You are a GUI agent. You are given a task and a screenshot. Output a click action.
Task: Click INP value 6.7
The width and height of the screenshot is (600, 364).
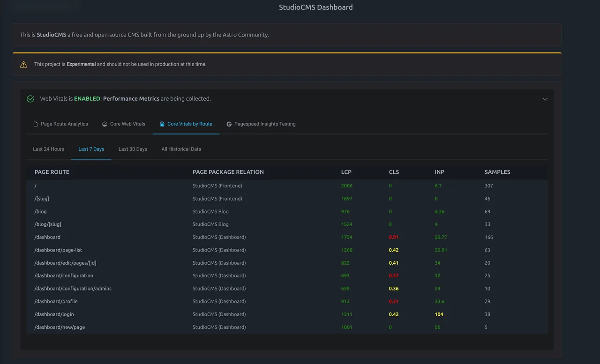pos(438,186)
